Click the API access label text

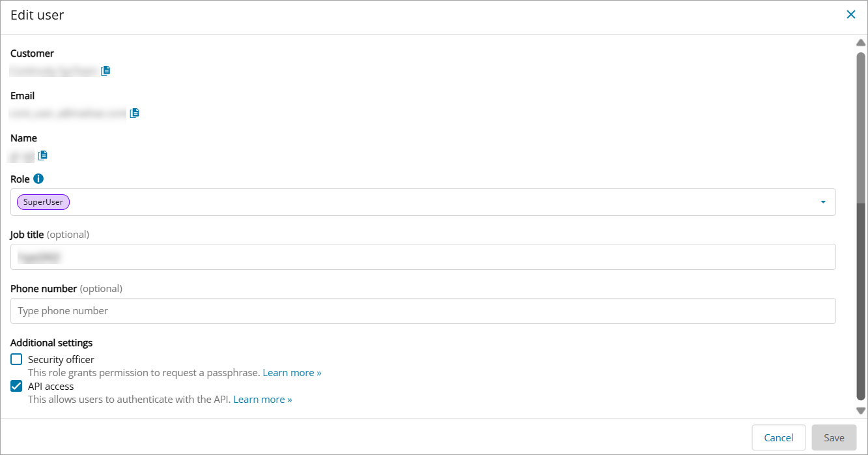[x=51, y=386]
